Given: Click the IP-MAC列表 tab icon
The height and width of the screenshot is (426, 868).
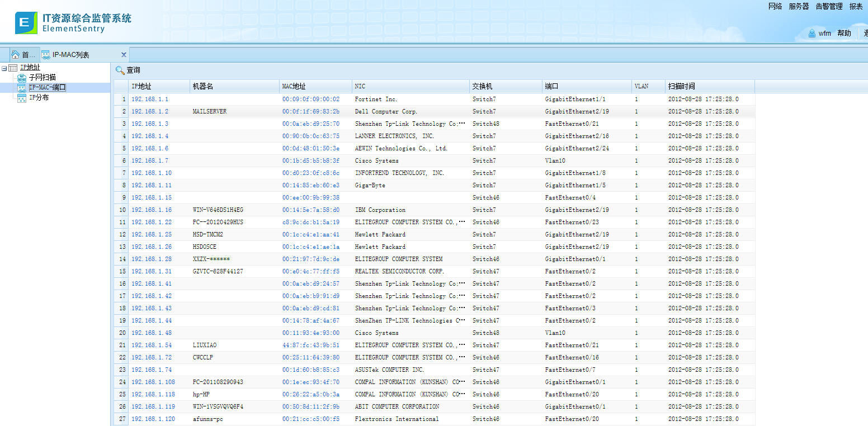Looking at the screenshot, I should [x=46, y=55].
